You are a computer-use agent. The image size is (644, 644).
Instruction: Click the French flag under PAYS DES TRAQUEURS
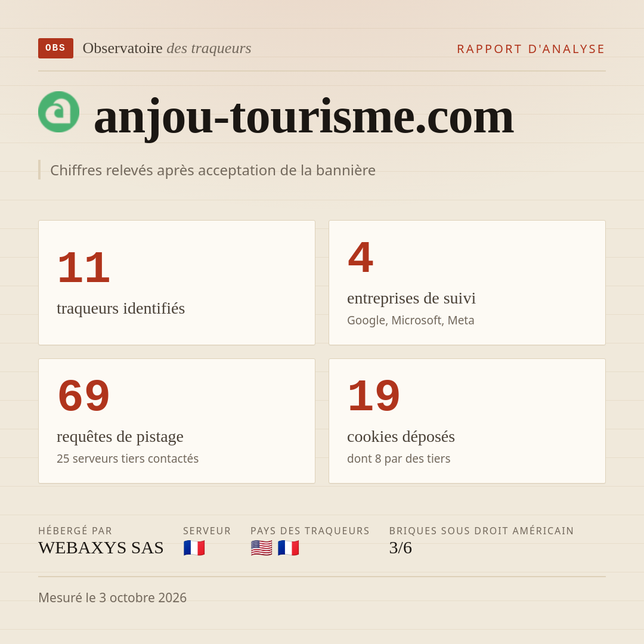point(289,548)
